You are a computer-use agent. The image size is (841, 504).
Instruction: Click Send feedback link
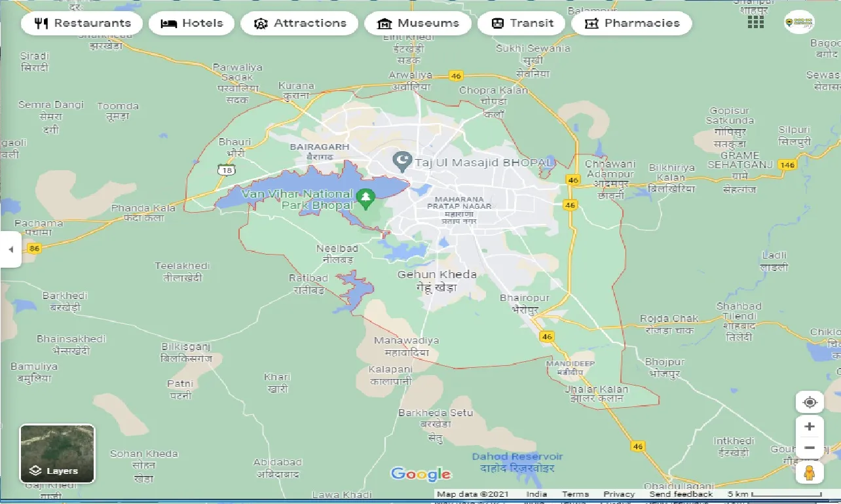pyautogui.click(x=681, y=494)
